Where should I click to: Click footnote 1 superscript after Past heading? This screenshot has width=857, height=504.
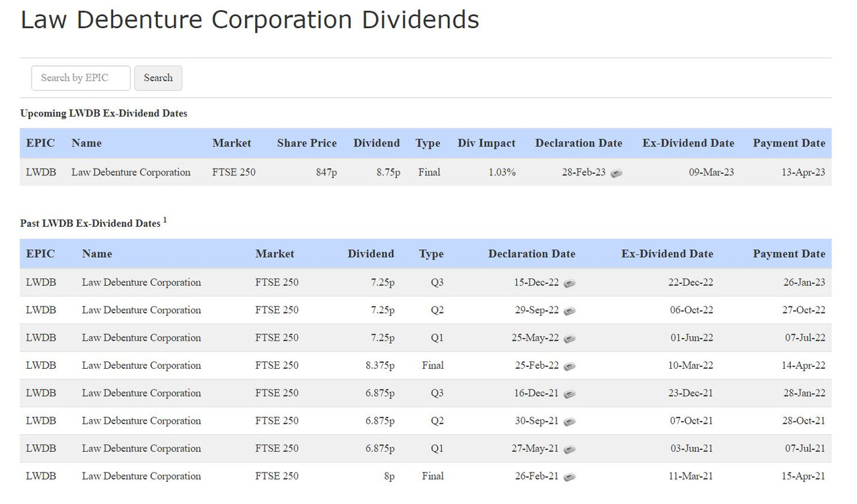coord(165,220)
